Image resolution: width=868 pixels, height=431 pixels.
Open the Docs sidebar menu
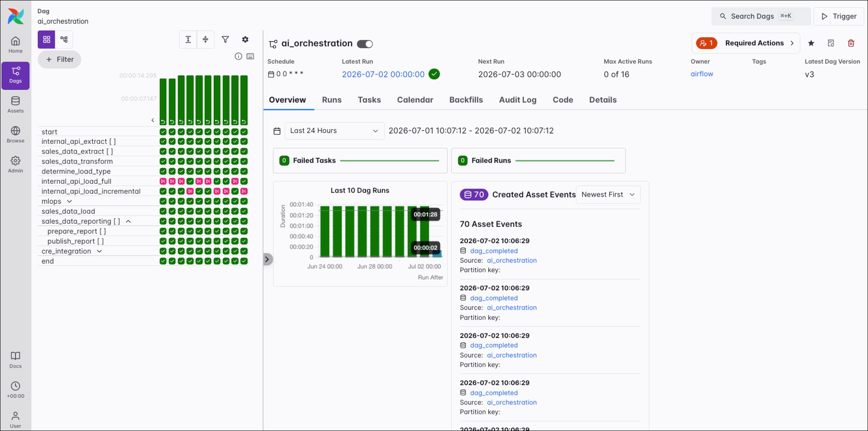click(x=16, y=360)
